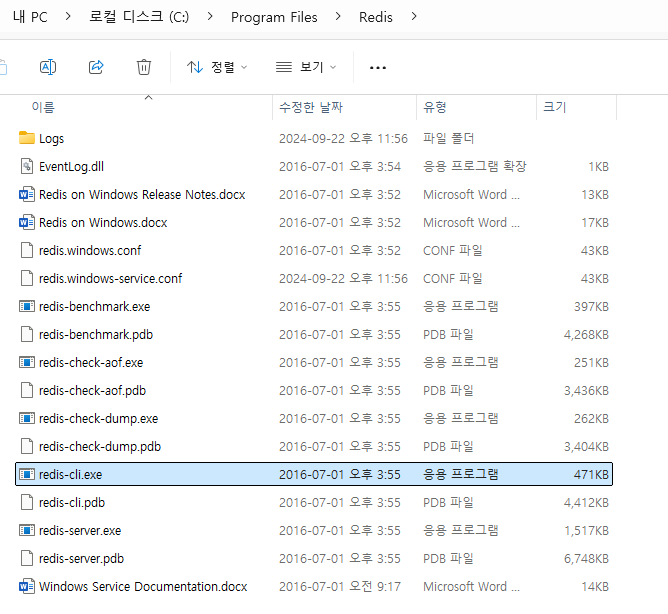
Task: Click the 4,412KB size value
Action: pyautogui.click(x=586, y=503)
